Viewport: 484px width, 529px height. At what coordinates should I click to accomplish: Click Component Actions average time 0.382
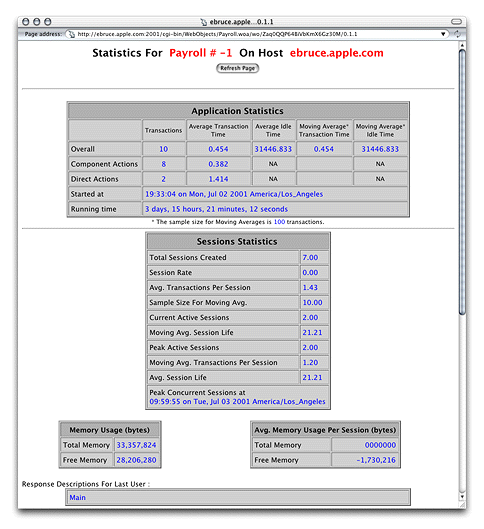[218, 164]
